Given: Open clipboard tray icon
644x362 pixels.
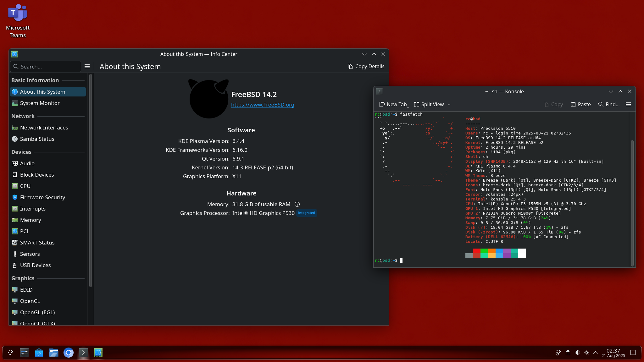Looking at the screenshot, I should pyautogui.click(x=568, y=353).
